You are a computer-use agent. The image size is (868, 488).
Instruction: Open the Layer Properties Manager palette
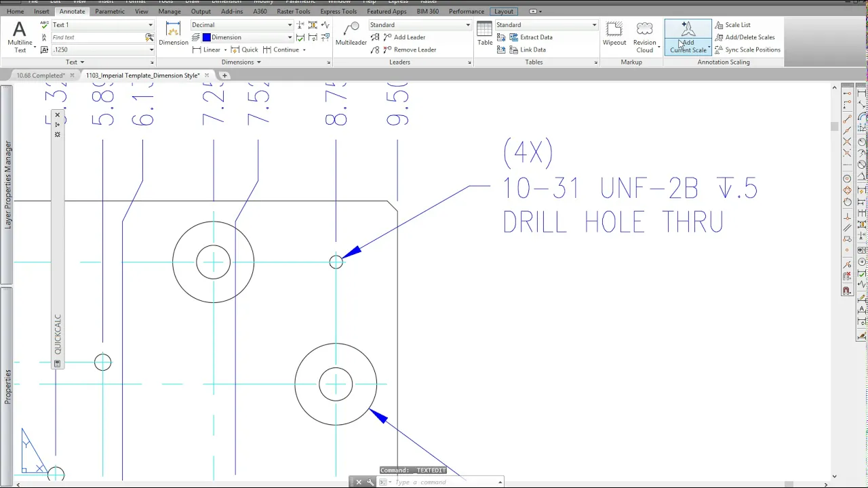(7, 184)
